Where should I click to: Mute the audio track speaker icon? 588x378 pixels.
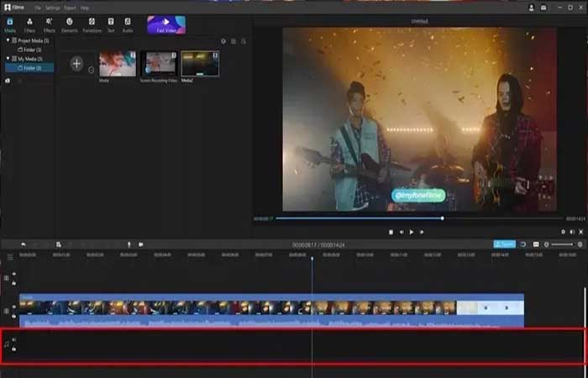click(x=14, y=339)
